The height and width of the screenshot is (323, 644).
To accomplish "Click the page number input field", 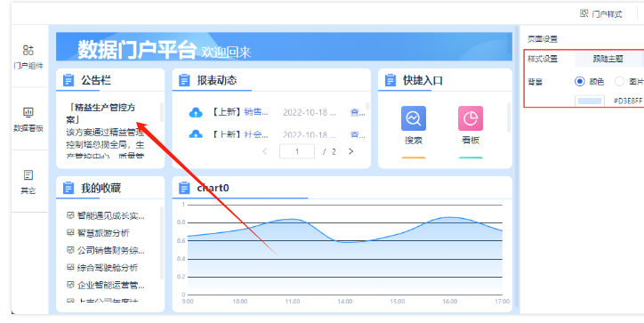I will [x=297, y=151].
